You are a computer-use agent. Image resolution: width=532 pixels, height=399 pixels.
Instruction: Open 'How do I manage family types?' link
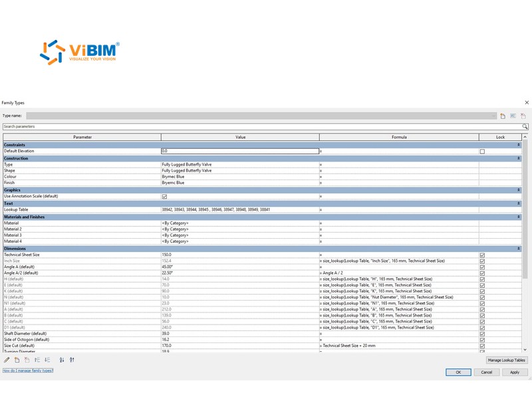pos(28,370)
